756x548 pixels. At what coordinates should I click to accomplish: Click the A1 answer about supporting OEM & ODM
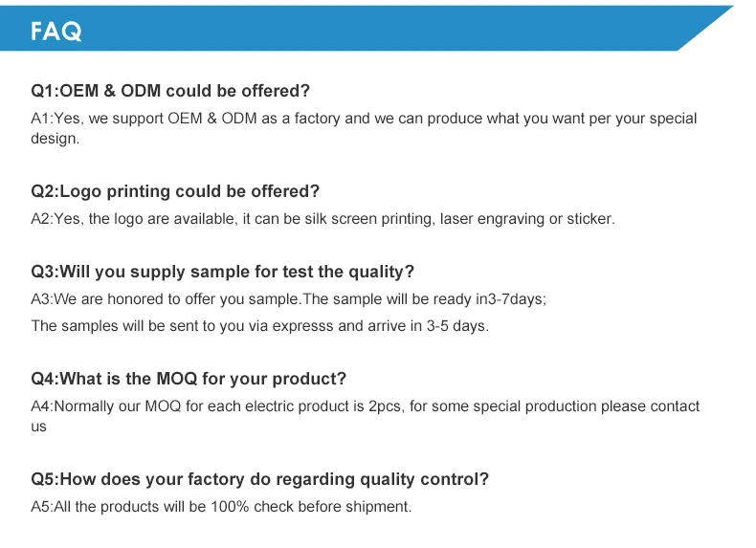[x=364, y=119]
